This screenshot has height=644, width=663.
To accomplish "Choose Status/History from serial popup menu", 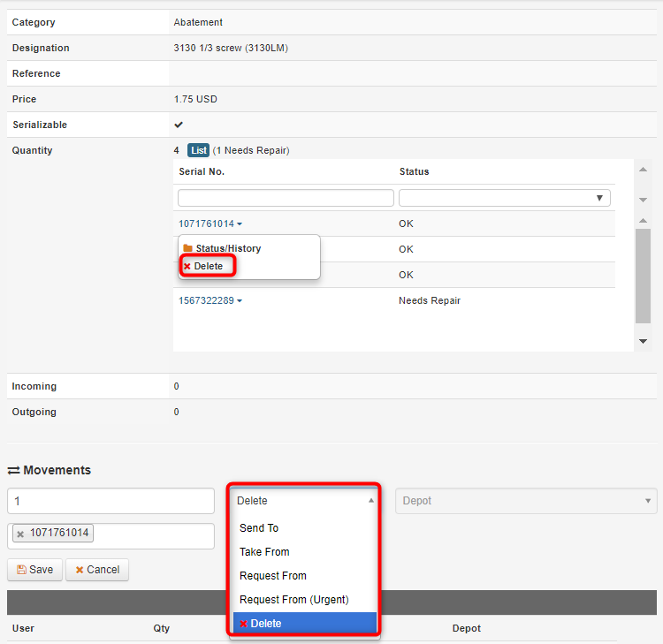I will pos(223,248).
